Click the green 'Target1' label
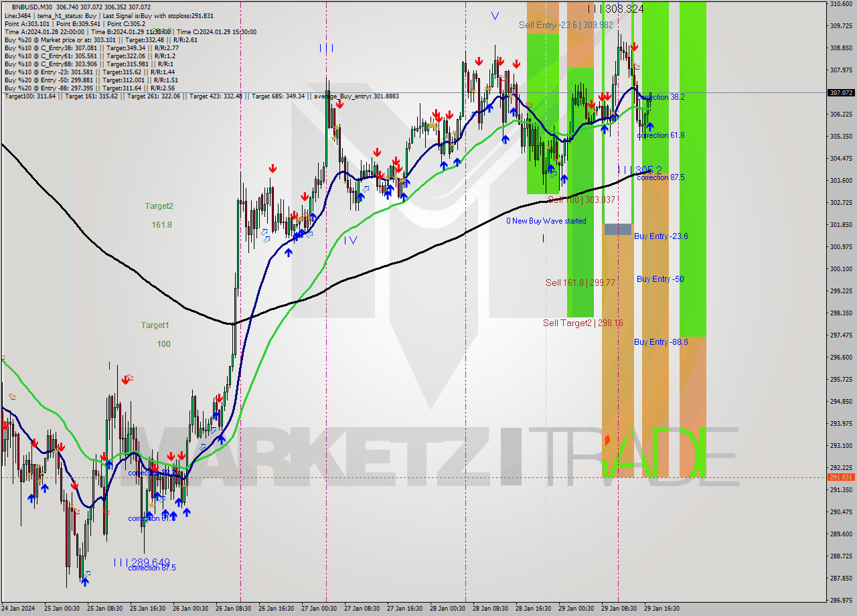The height and width of the screenshot is (616, 857). point(155,325)
